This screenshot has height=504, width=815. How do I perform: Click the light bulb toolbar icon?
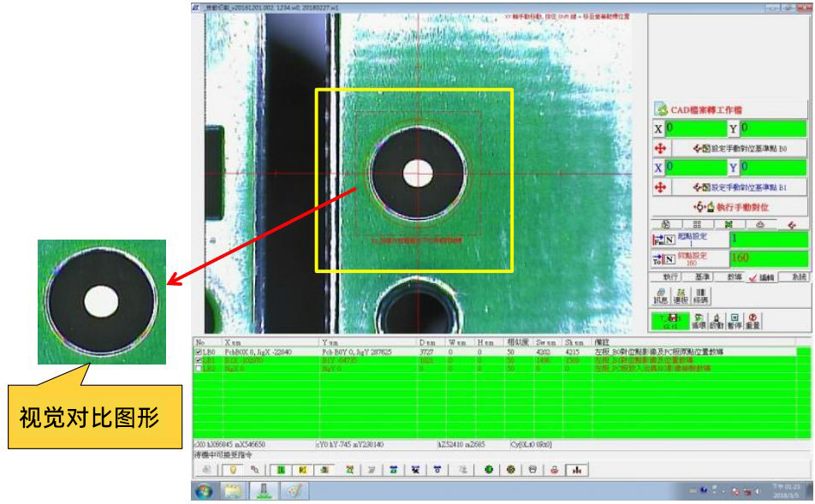click(232, 469)
